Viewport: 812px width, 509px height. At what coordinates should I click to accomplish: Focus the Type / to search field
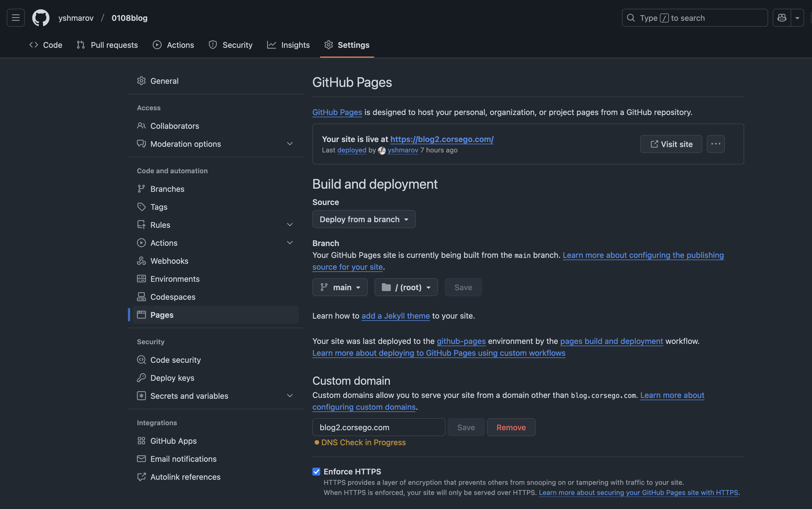pyautogui.click(x=694, y=18)
